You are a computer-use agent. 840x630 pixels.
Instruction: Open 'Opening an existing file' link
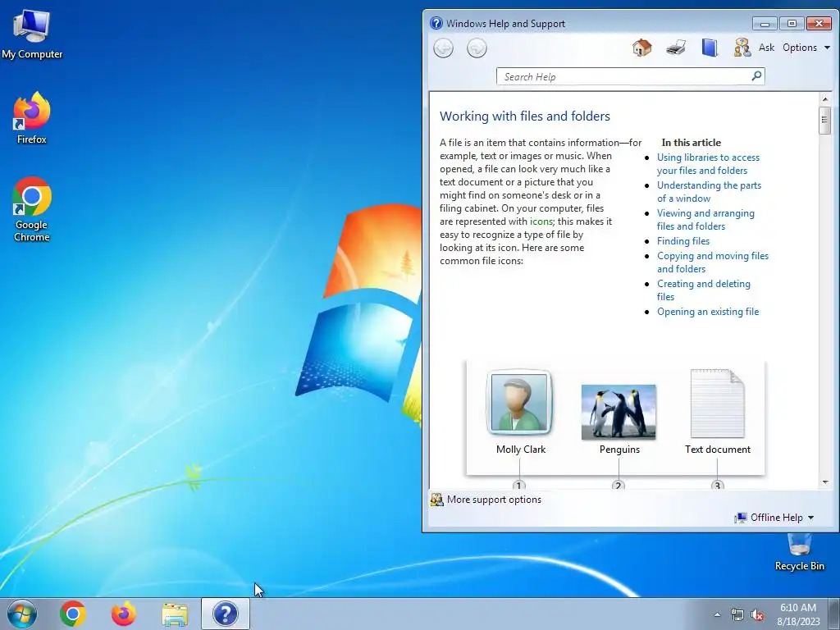pyautogui.click(x=708, y=312)
